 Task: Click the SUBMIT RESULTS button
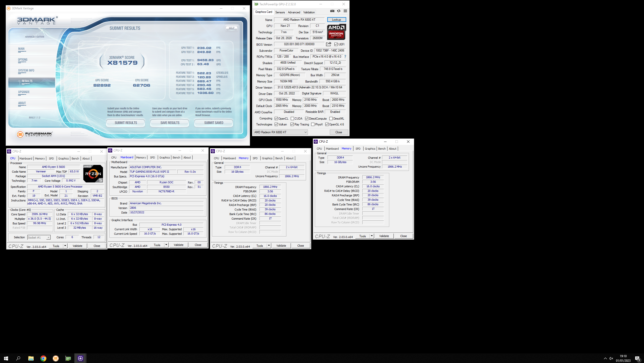pos(126,123)
